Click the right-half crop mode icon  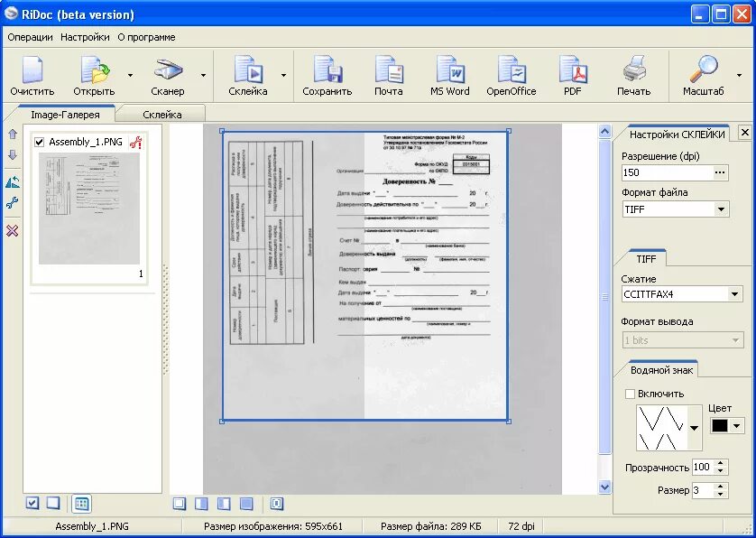tap(224, 504)
